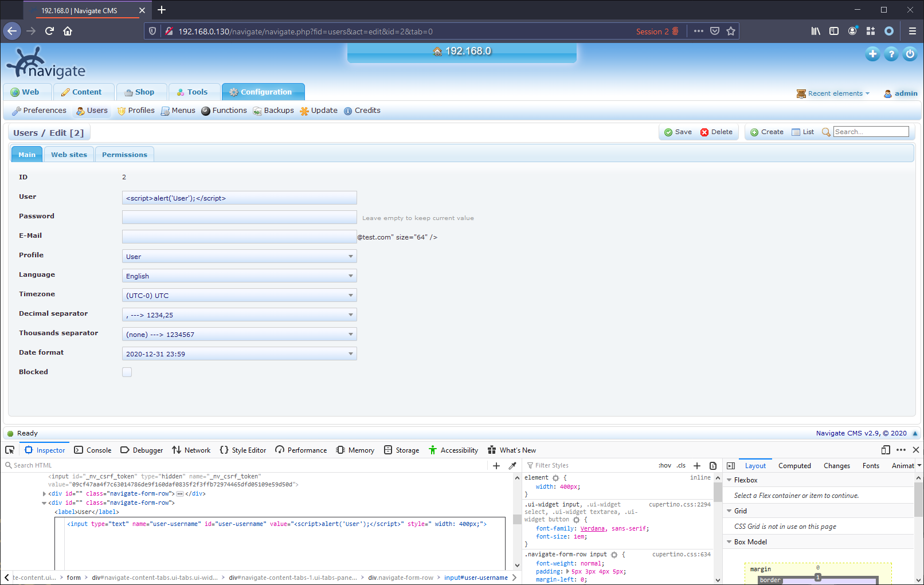This screenshot has height=585, width=924.
Task: Open the users List view
Action: (803, 132)
